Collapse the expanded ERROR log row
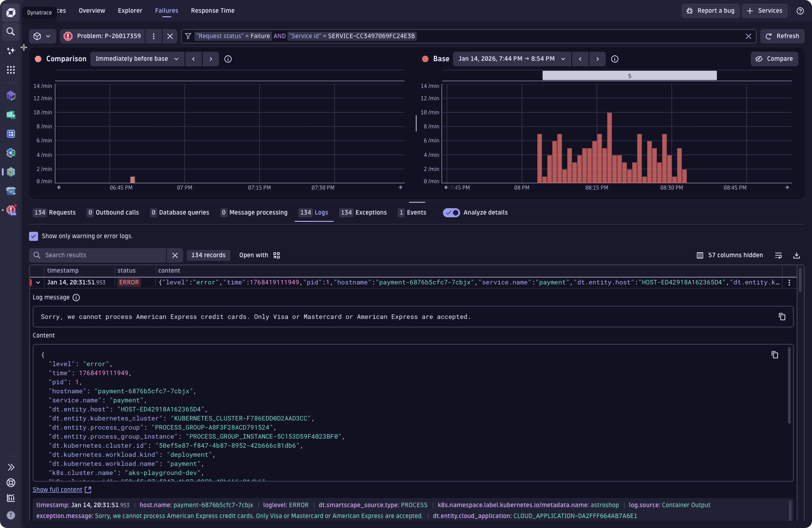Image resolution: width=812 pixels, height=528 pixels. tap(38, 283)
